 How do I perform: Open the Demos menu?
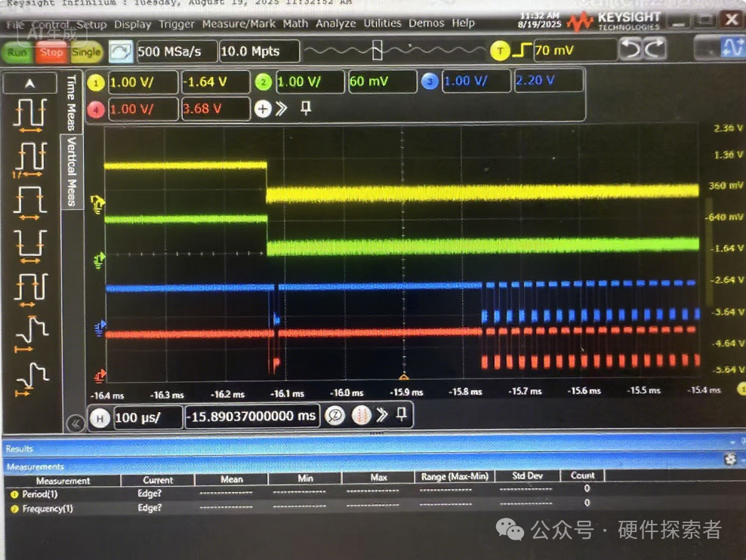(426, 23)
